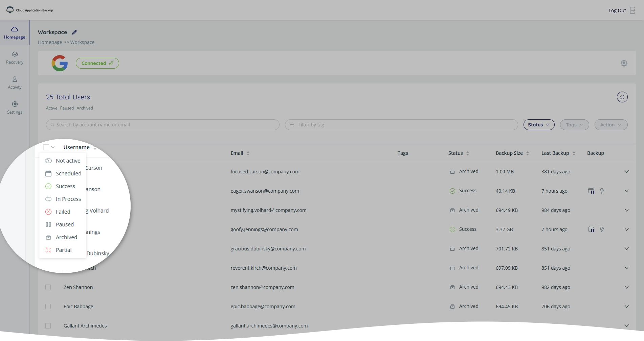644x341 pixels.
Task: Sort by Email column arrows
Action: tap(248, 153)
